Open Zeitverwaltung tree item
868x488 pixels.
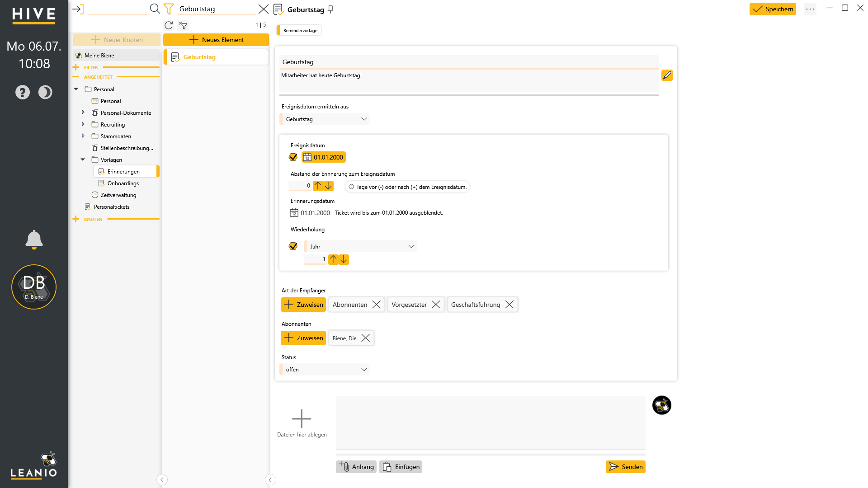[118, 195]
